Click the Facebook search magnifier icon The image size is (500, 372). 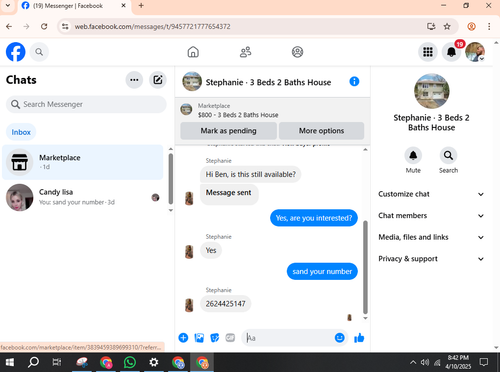tap(39, 52)
